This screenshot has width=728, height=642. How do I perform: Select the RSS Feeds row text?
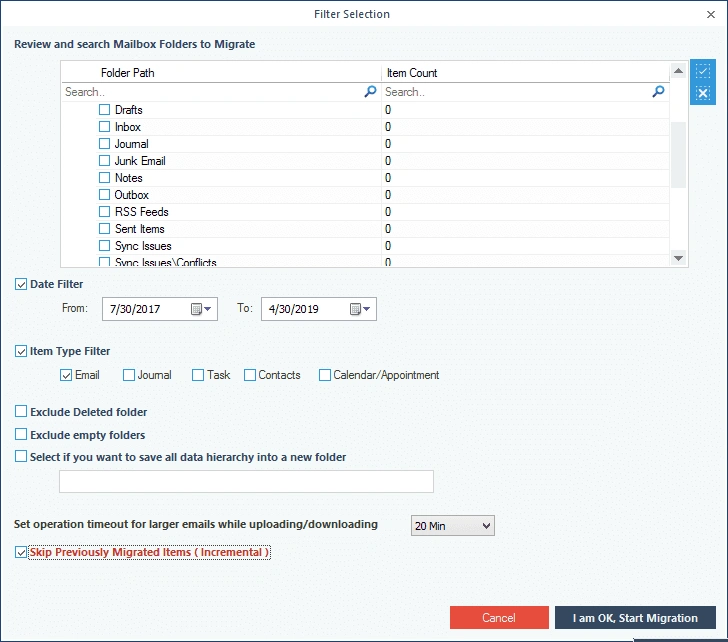click(142, 212)
